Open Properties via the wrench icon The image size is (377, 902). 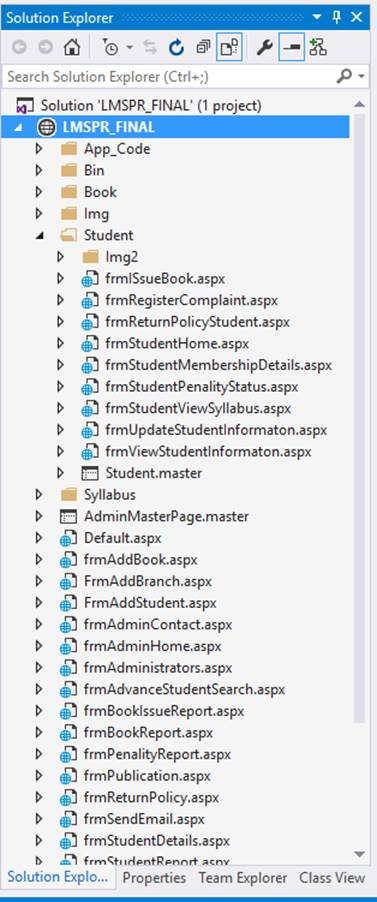coord(264,48)
